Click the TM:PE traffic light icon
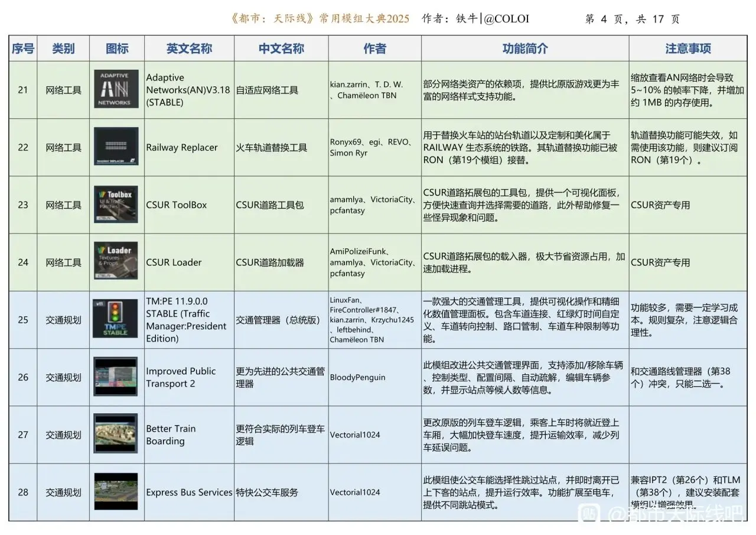756x535 pixels. pyautogui.click(x=115, y=319)
